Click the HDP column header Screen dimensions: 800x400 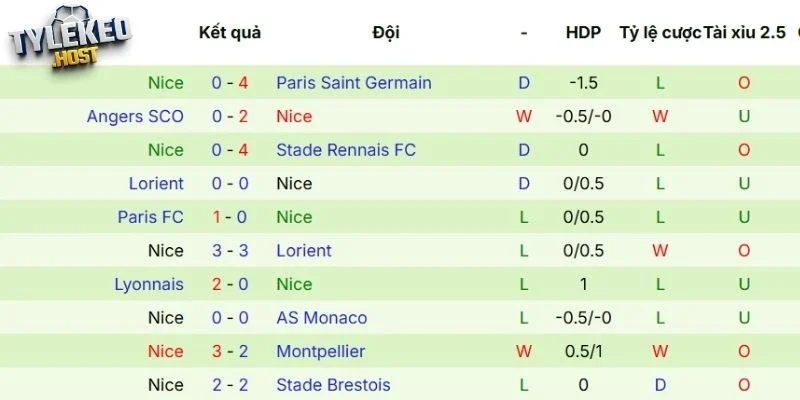583,32
